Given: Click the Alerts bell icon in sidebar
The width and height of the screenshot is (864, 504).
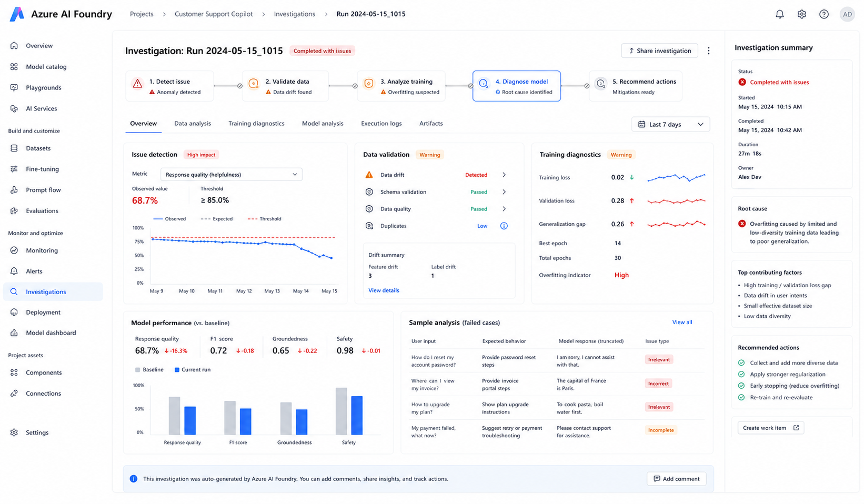Looking at the screenshot, I should point(14,271).
